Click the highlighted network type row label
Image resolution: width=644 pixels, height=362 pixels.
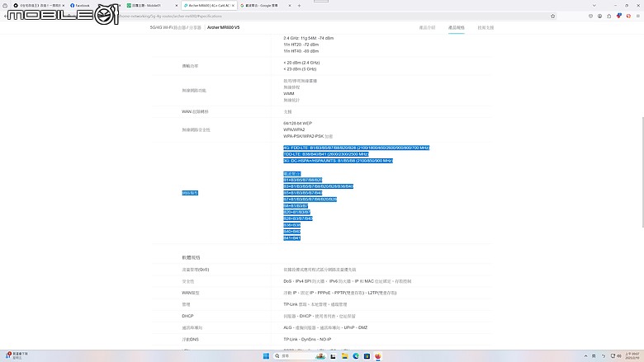[190, 193]
